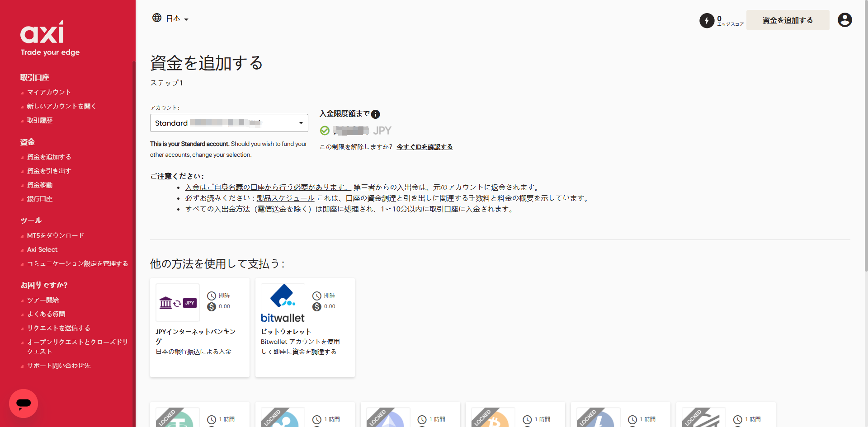Click the info icon beside 入金限度額まで

[x=376, y=114]
